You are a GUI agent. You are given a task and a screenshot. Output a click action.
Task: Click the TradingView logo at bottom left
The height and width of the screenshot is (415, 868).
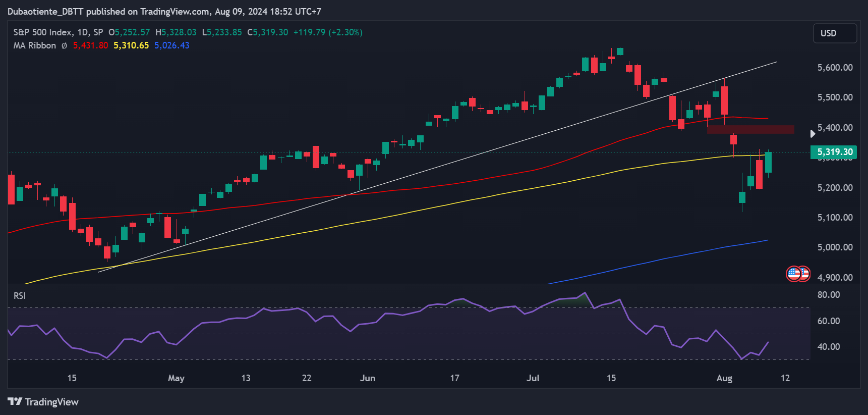point(43,402)
